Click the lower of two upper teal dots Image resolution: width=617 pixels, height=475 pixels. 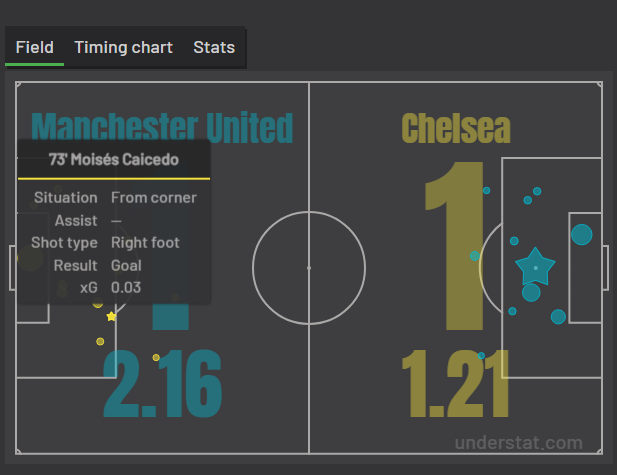[528, 200]
